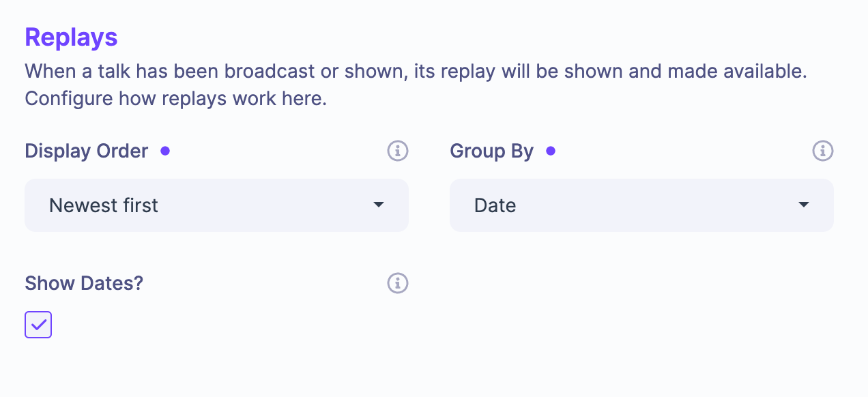Click the checkmark inside the Show Dates box

38,325
